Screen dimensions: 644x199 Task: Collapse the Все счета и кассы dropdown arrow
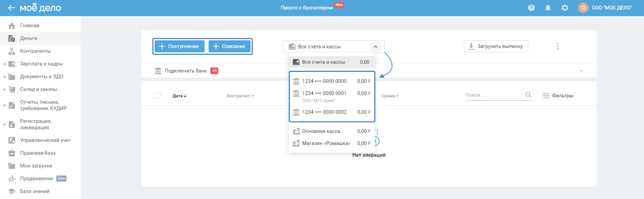click(376, 47)
